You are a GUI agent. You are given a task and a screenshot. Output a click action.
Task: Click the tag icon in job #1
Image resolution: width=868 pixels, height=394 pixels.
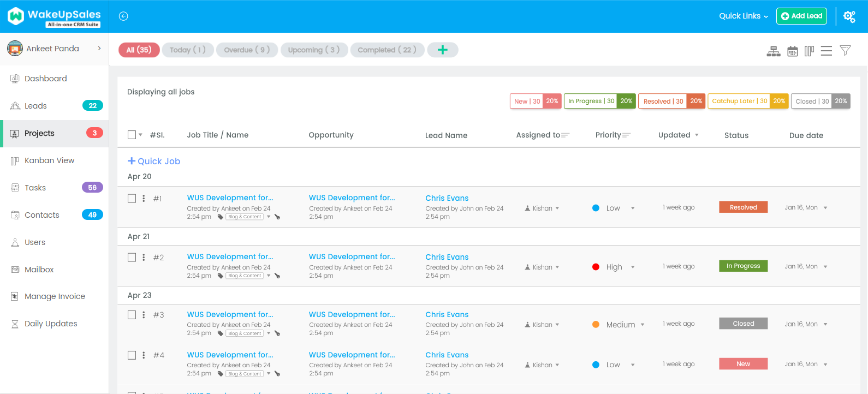click(221, 217)
